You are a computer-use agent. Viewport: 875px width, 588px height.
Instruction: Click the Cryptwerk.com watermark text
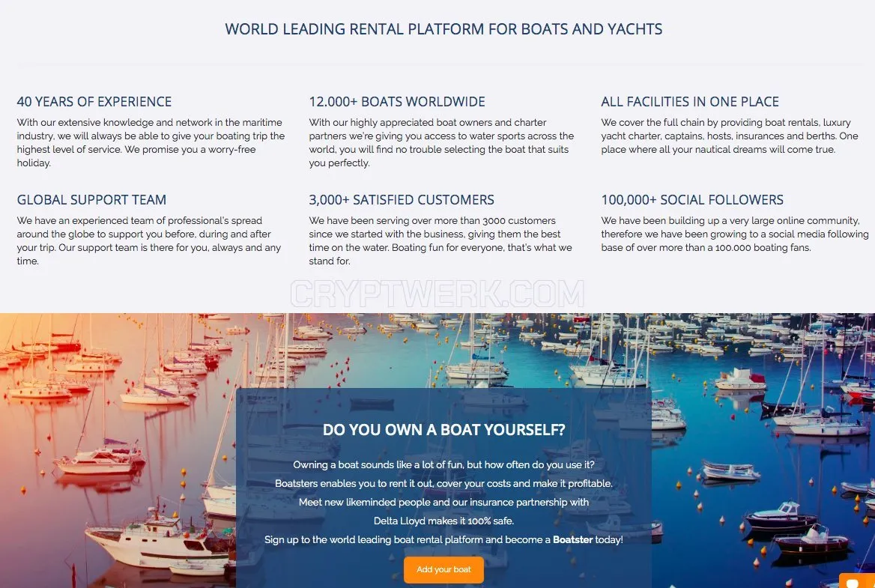[x=437, y=294]
